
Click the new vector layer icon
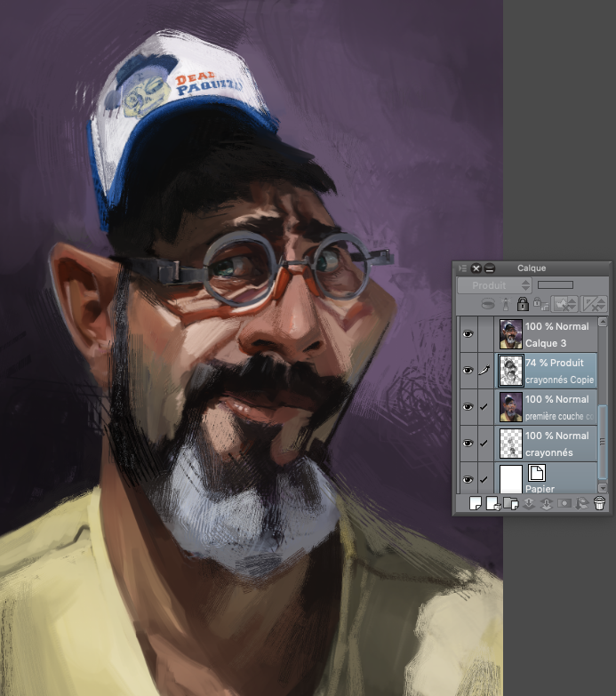coord(492,504)
